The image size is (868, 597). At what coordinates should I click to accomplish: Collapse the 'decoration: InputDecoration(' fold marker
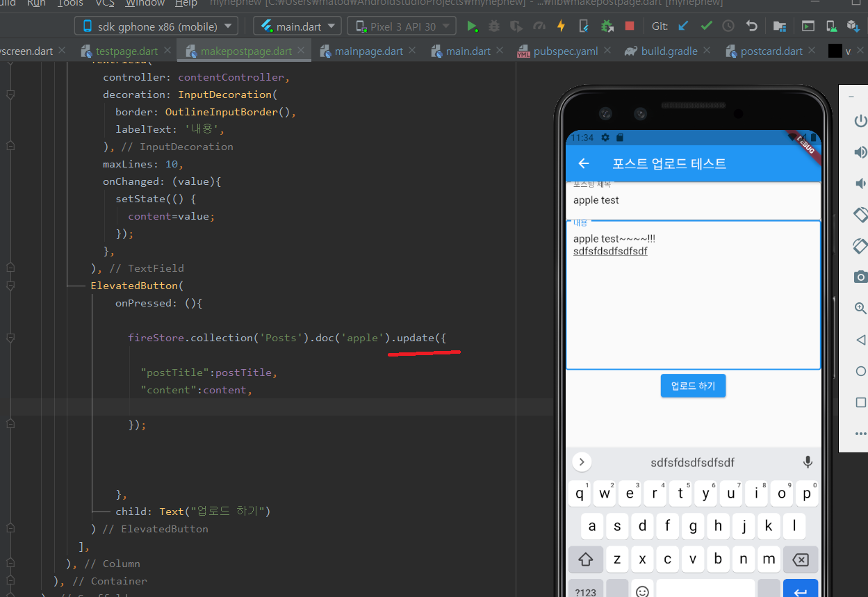pos(10,95)
